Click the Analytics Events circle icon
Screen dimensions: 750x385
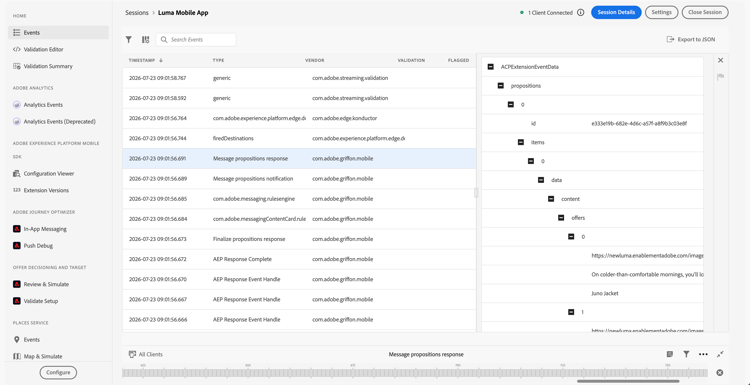pyautogui.click(x=17, y=105)
